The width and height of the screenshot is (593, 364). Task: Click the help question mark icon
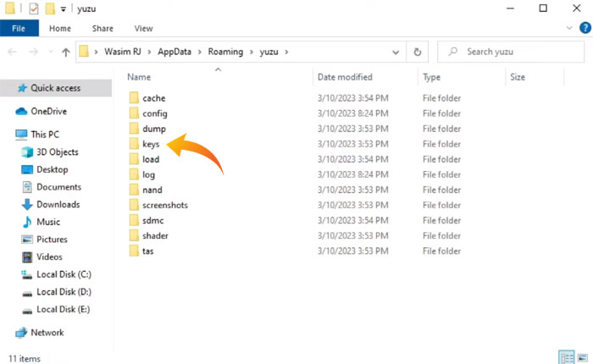583,29
